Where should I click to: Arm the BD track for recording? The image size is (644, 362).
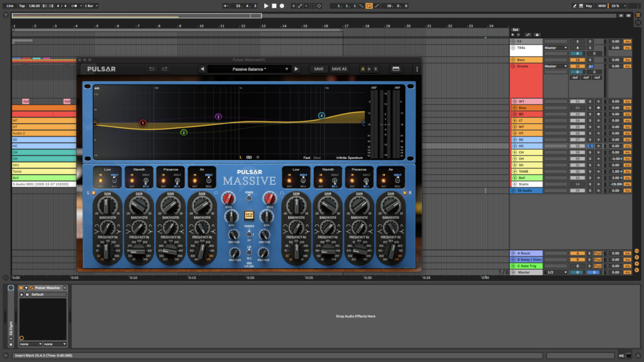pos(599,114)
